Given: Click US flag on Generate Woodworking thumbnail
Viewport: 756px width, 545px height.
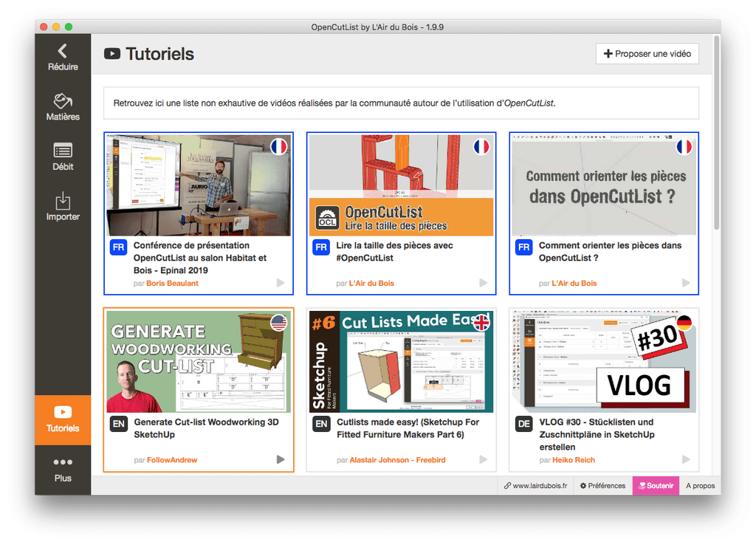Looking at the screenshot, I should point(278,323).
